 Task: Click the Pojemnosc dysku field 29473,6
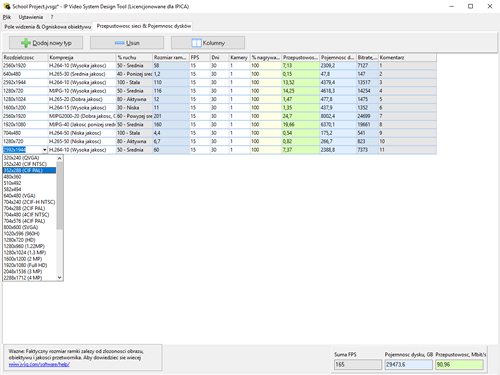pyautogui.click(x=408, y=365)
